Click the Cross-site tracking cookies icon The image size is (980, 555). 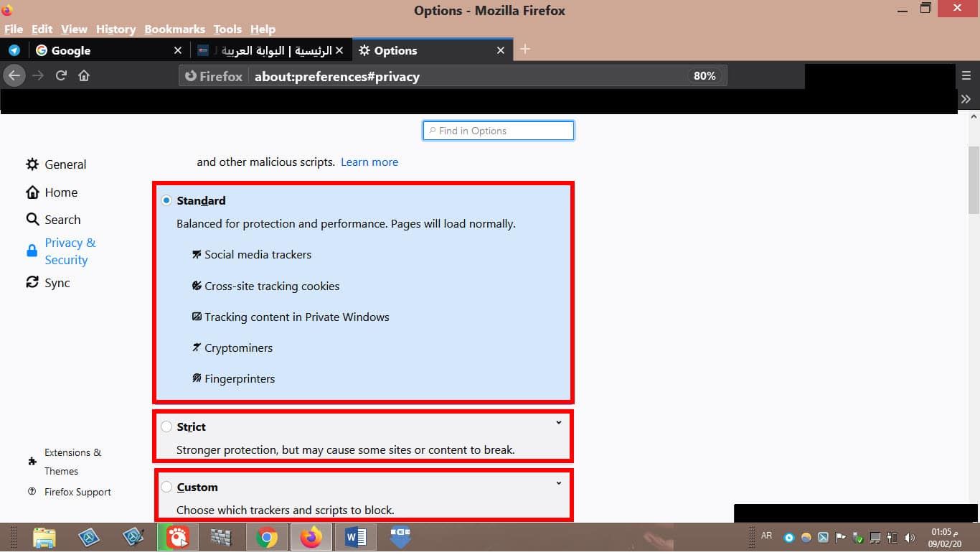pos(197,286)
